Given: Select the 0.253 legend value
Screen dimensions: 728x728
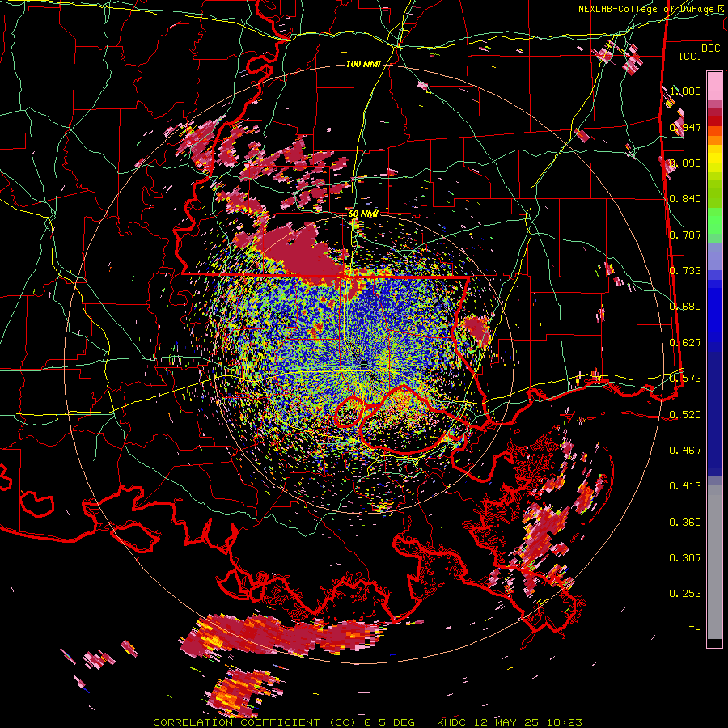Looking at the screenshot, I should [685, 594].
